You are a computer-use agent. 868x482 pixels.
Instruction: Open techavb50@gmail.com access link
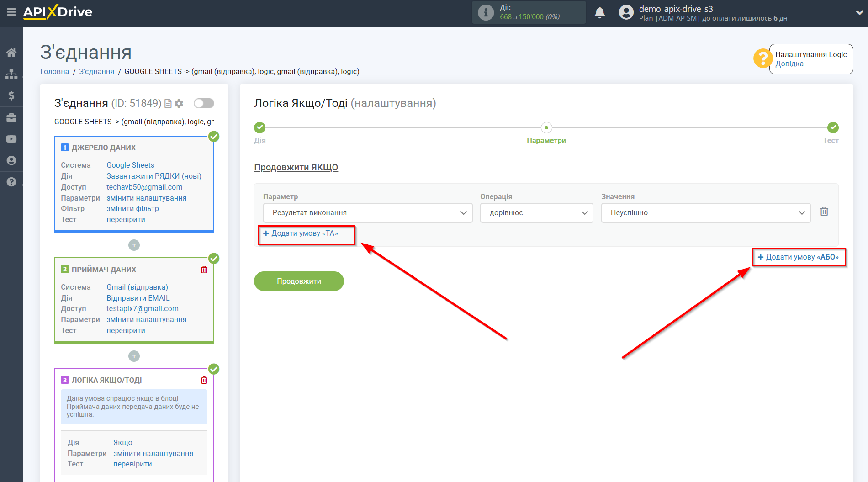(144, 187)
